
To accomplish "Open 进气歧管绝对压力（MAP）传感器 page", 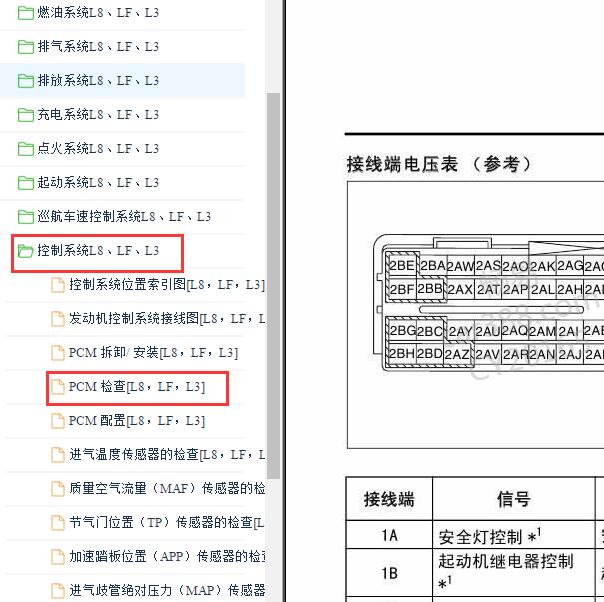I will point(167,590).
